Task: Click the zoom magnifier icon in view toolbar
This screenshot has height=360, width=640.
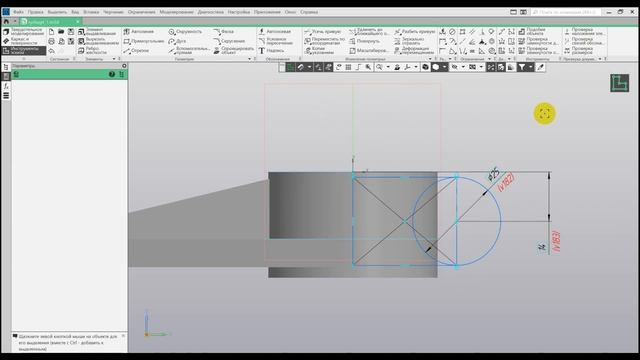Action: click(379, 67)
